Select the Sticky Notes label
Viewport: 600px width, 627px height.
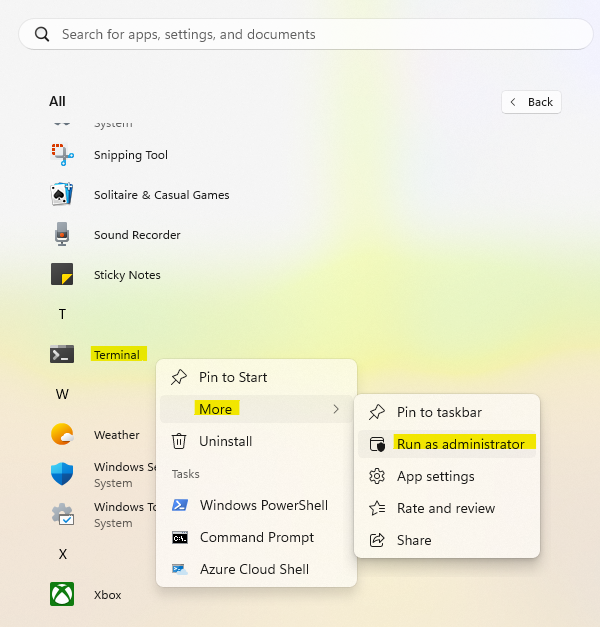click(x=127, y=275)
